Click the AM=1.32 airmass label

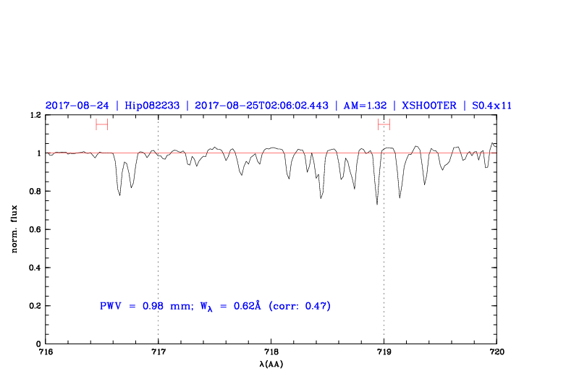point(365,106)
